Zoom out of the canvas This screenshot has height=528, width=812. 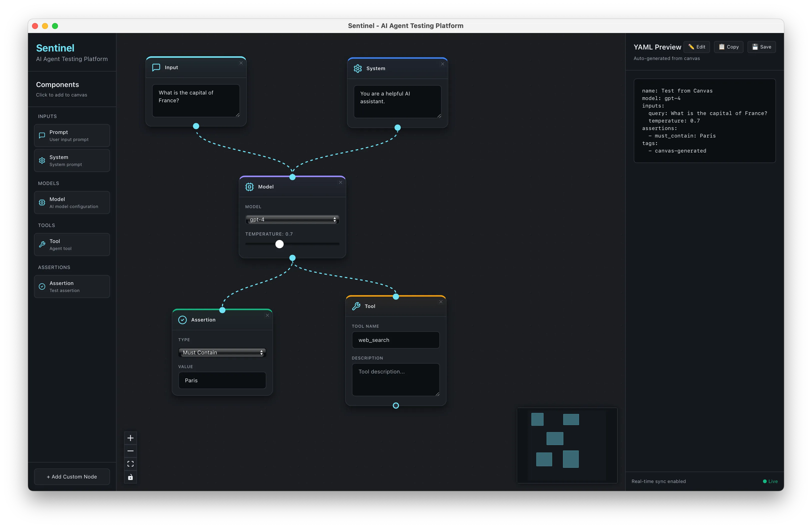tap(130, 451)
